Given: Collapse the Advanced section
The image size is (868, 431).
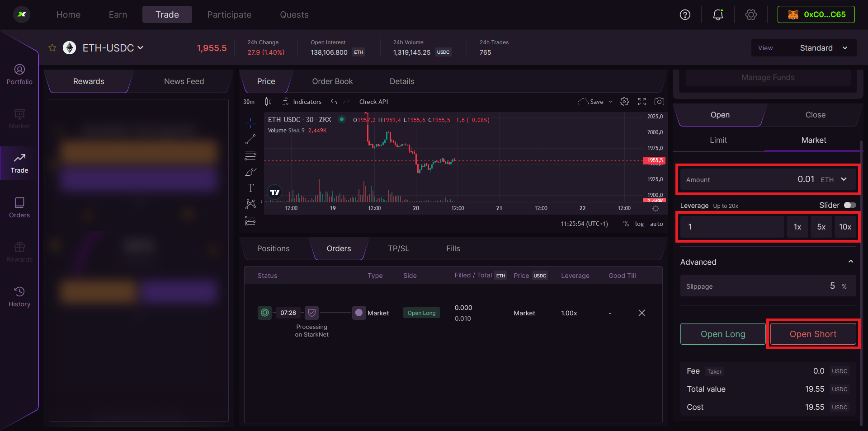Looking at the screenshot, I should pyautogui.click(x=850, y=262).
